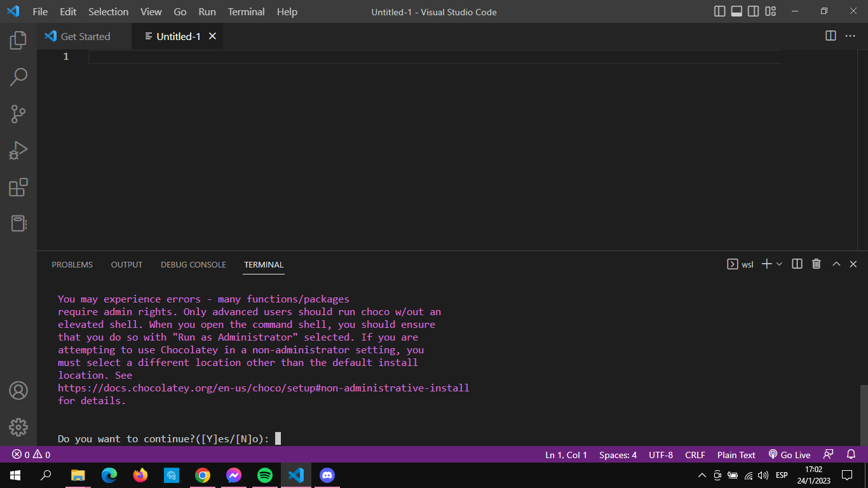Open the Source Control view

click(18, 114)
